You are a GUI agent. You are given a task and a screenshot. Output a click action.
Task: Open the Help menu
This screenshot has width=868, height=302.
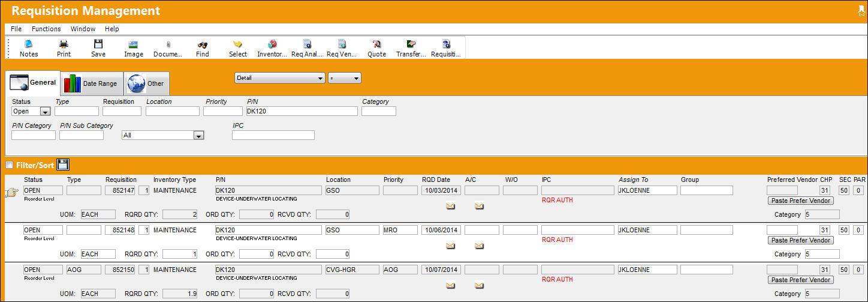pyautogui.click(x=112, y=29)
